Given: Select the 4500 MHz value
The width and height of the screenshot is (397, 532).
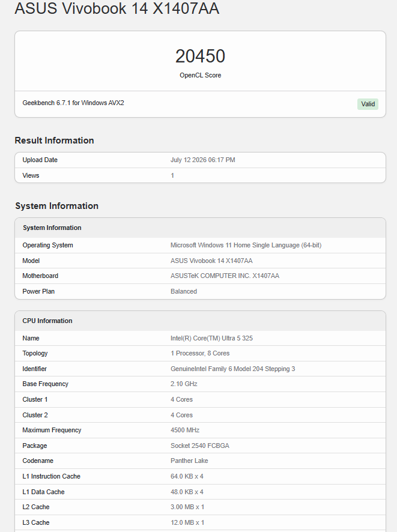Looking at the screenshot, I should point(185,430).
